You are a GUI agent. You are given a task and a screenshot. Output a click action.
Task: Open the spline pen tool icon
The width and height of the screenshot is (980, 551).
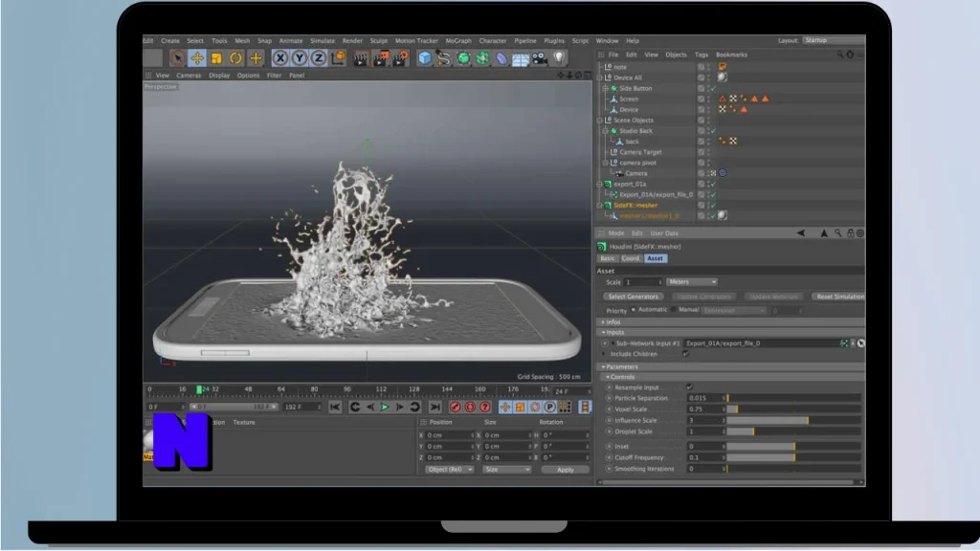[x=444, y=58]
